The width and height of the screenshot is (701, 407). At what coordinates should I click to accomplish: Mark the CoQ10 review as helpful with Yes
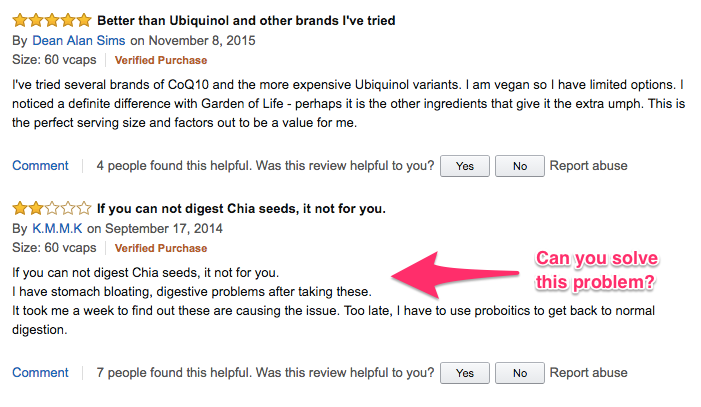(465, 166)
